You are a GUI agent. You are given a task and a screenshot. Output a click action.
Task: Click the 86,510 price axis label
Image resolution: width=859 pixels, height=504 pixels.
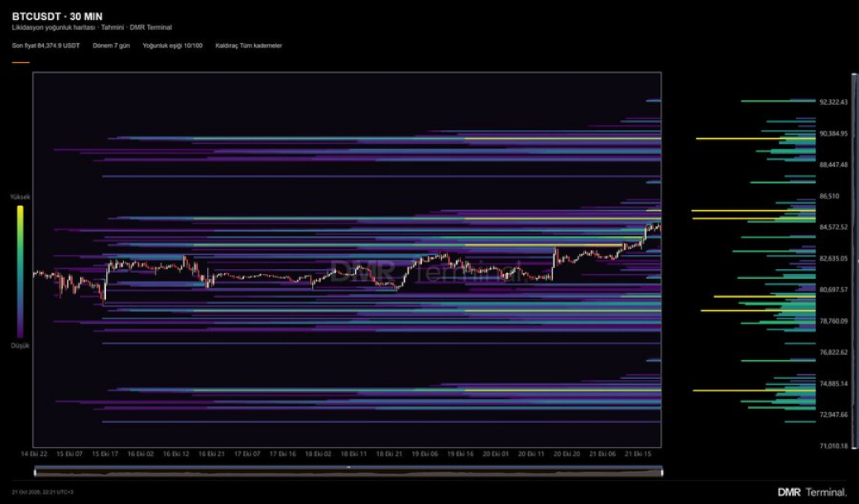click(829, 196)
